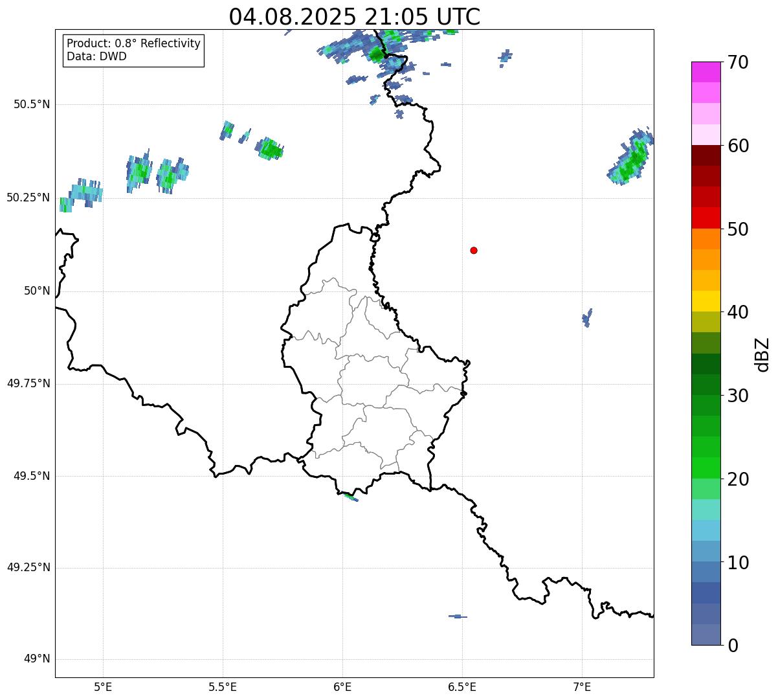Pick the dark maroon colorbar segment below 60

(x=706, y=155)
